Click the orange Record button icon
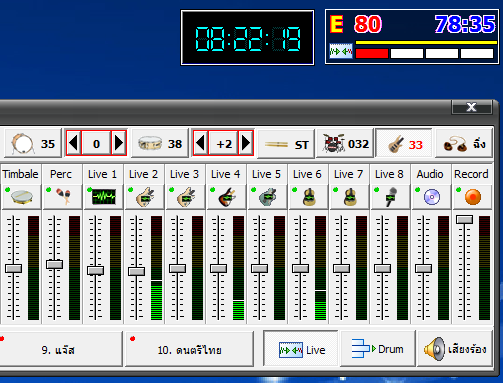 point(472,197)
